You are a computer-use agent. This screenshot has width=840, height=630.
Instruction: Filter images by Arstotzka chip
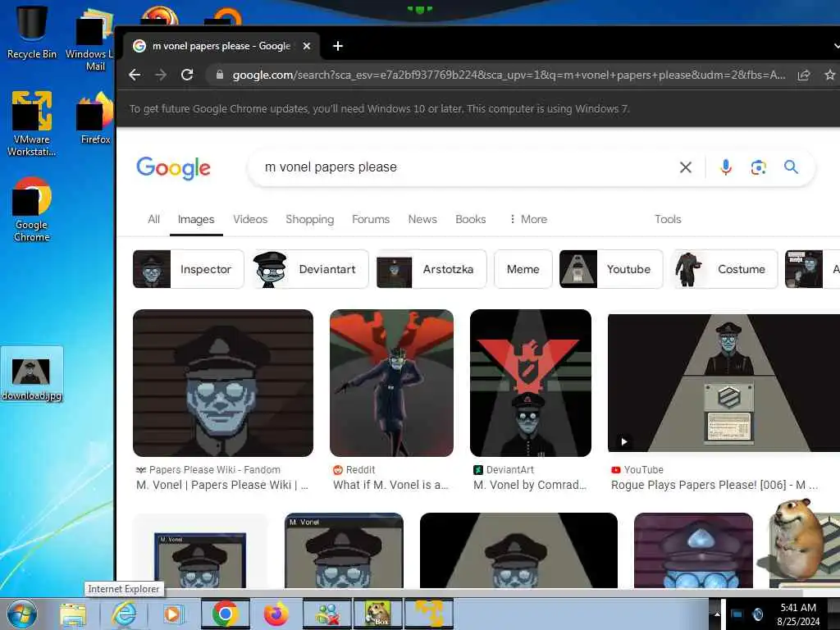pyautogui.click(x=431, y=269)
